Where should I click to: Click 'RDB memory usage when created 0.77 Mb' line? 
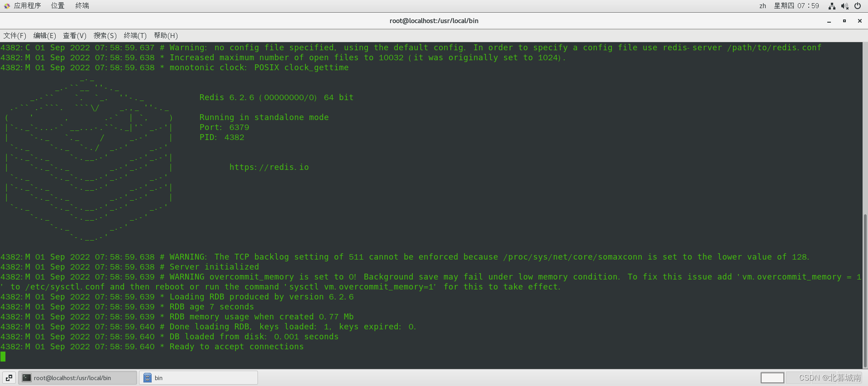pos(177,317)
